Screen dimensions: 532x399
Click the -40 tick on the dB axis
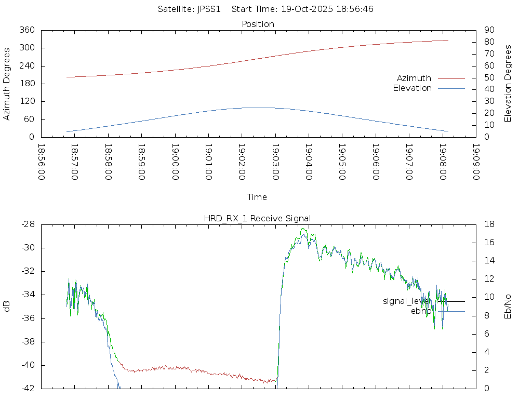(x=26, y=365)
